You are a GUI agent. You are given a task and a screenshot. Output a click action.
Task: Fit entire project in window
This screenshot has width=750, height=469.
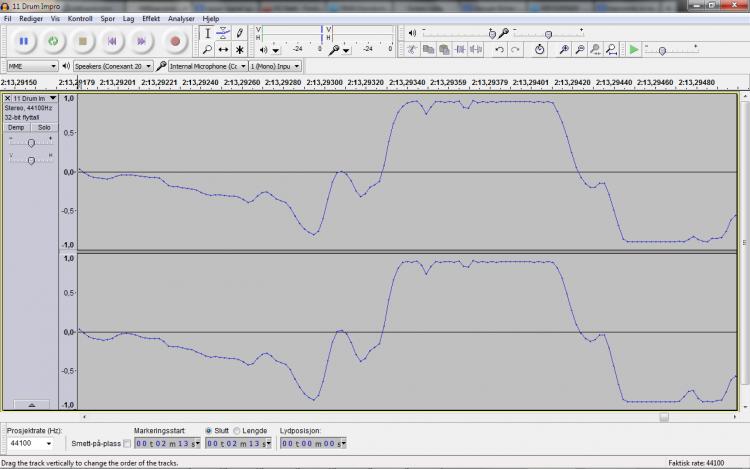tap(611, 50)
